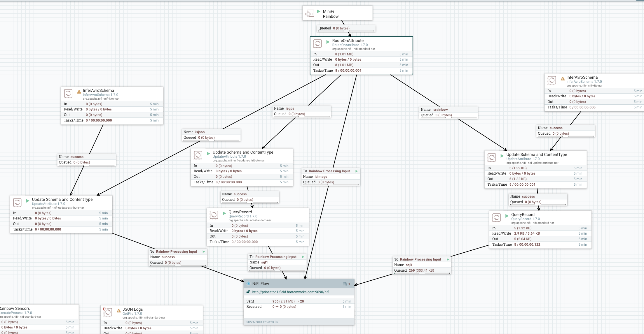Select the RouteOnAttribute processor icon

point(317,44)
